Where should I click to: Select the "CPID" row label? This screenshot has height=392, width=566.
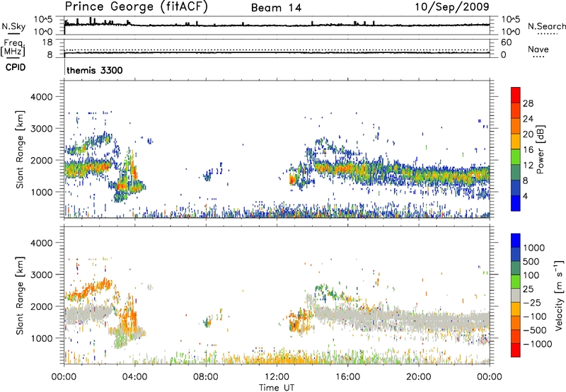16,67
